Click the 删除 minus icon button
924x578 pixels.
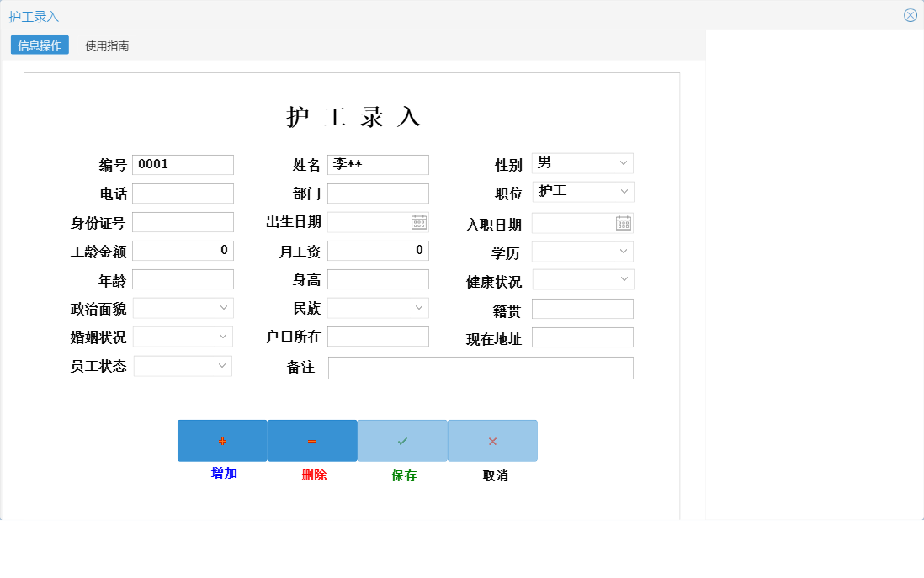click(312, 440)
